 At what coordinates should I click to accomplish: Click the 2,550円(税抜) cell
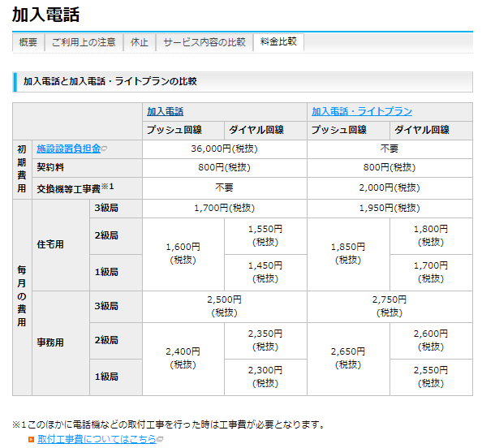click(x=431, y=377)
